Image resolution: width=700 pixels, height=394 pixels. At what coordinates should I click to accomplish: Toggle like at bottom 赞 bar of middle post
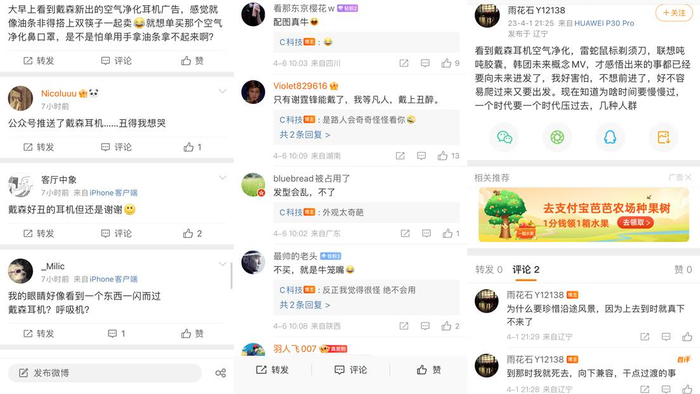tap(429, 369)
